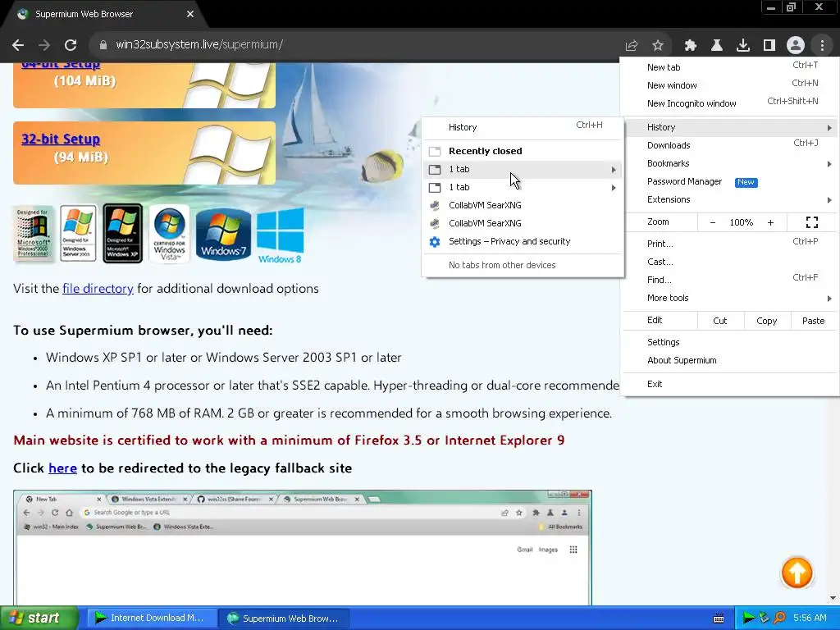Close the Supermium Web Browser tab
Screen dimensions: 840x630
[x=190, y=14]
